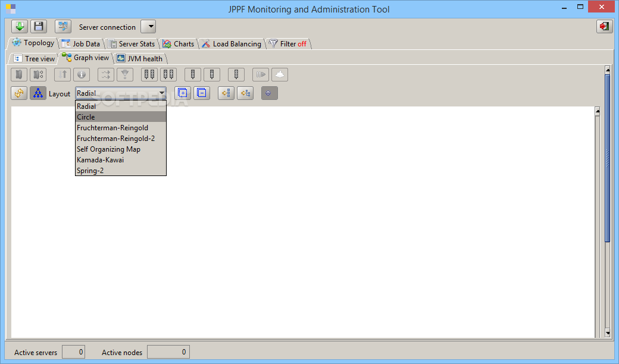Click the greyed play/pause bars icon
This screenshot has width=619, height=364.
click(x=261, y=74)
